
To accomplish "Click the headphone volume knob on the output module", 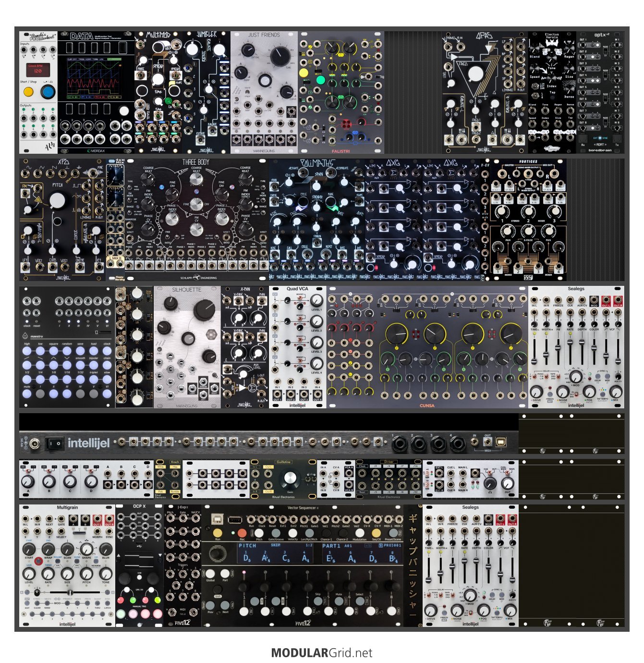I will [x=490, y=483].
